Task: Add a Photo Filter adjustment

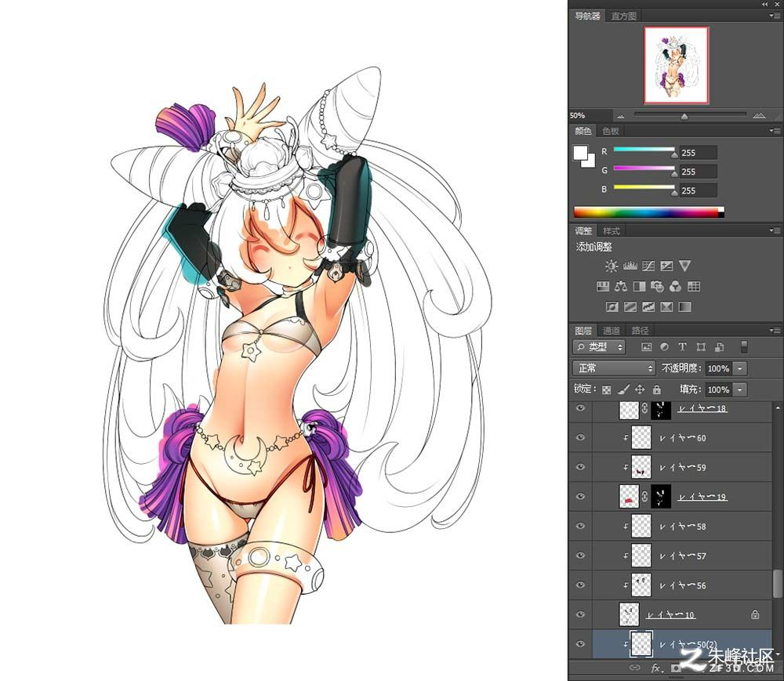Action: (x=657, y=286)
